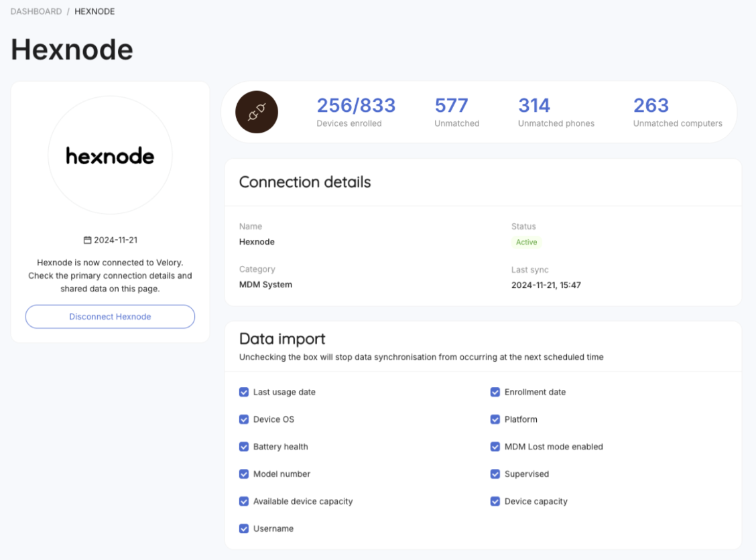Click the Active status badge
This screenshot has height=560, width=756.
[x=527, y=242]
